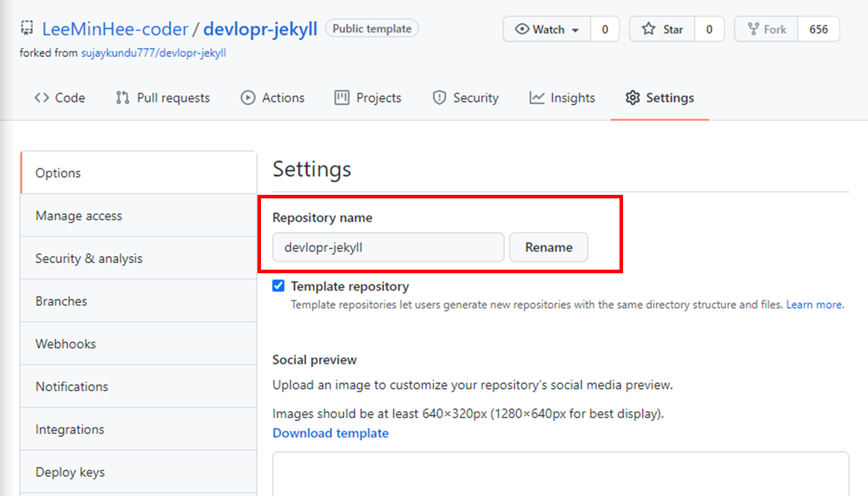The image size is (868, 496).
Task: Click the Fork button label
Action: [x=775, y=29]
